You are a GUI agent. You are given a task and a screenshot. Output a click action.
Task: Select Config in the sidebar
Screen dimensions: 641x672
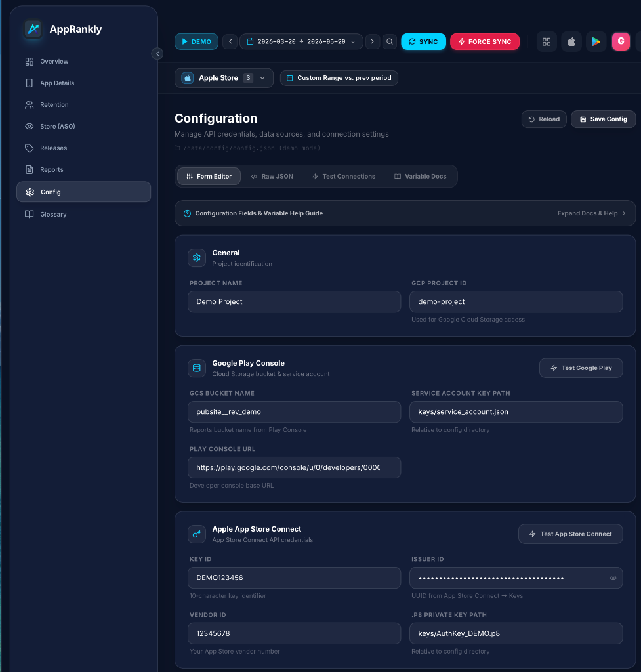[x=83, y=192]
